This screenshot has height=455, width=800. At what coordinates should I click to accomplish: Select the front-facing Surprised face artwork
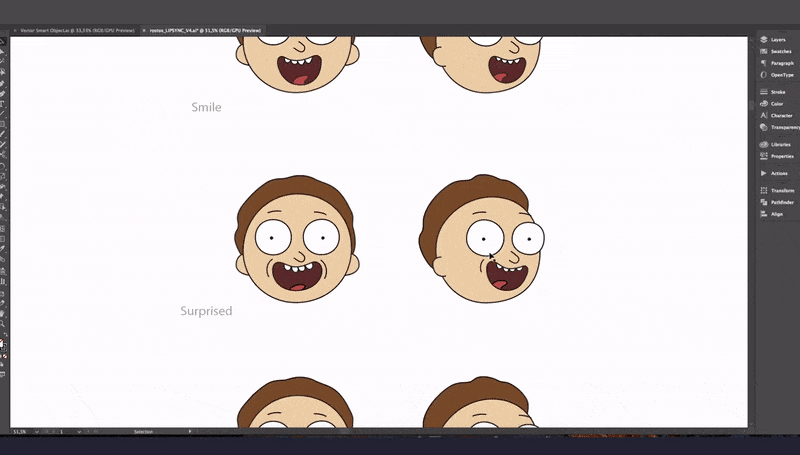[x=297, y=239]
